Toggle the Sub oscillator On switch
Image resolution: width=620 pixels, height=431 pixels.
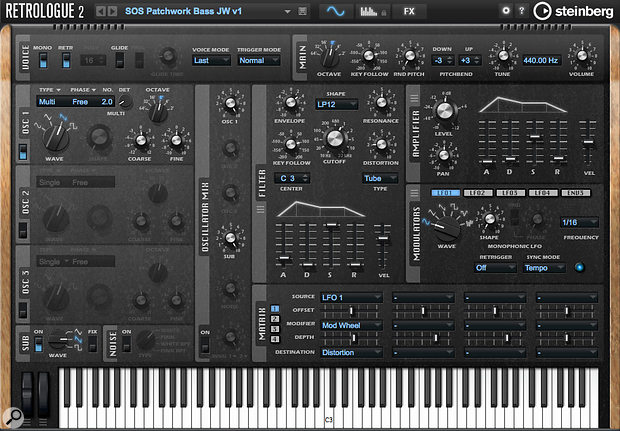[38, 344]
